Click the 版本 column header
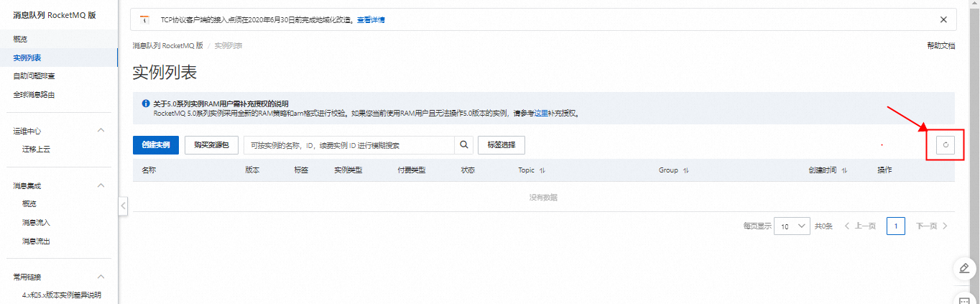 point(252,170)
